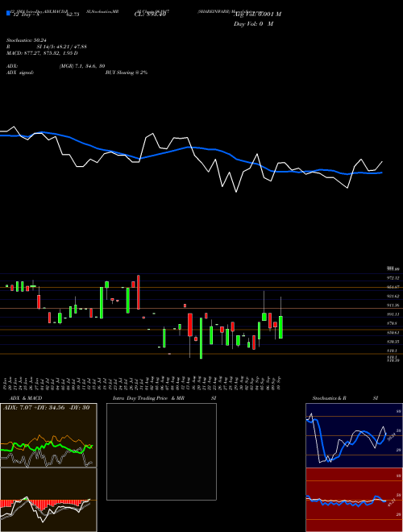Click the 'Day Vol: 0 M' label
The height and width of the screenshot is (532, 403).
coord(253,23)
